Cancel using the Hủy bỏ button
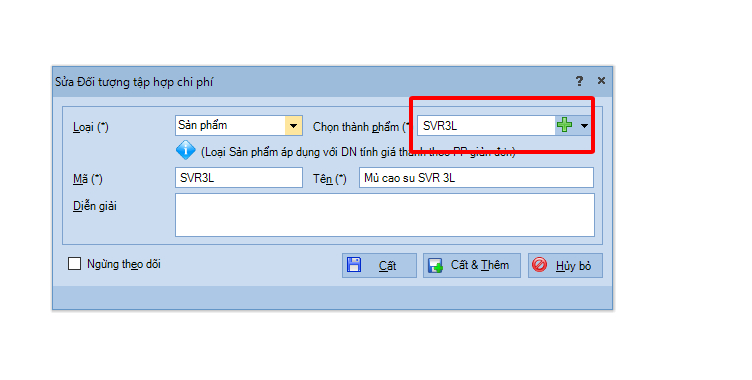 coord(565,265)
